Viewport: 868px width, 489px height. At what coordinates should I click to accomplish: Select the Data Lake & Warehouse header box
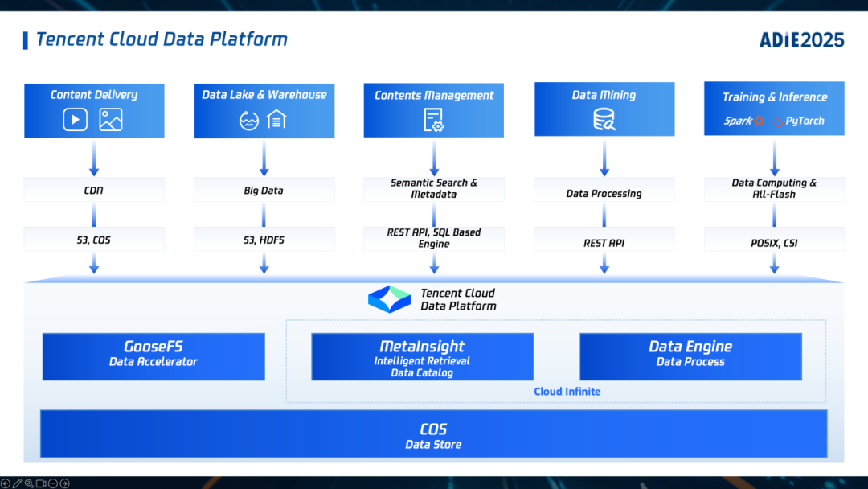click(264, 111)
